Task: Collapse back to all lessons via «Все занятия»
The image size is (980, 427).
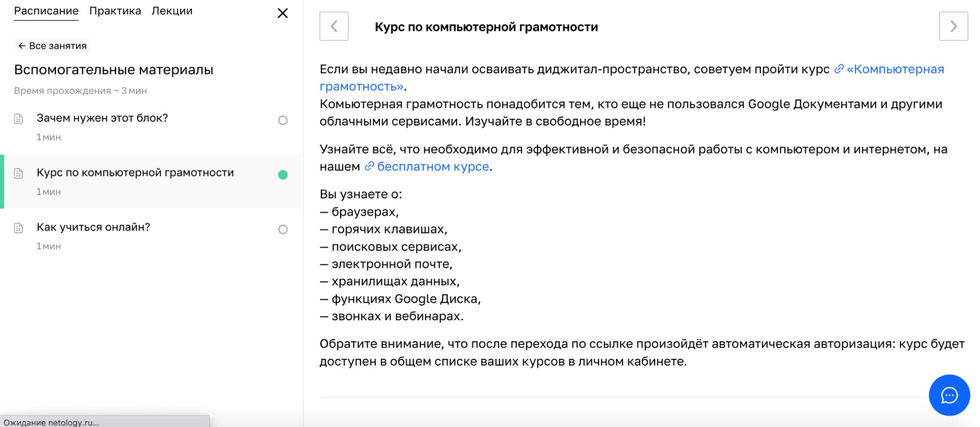Action: (52, 45)
